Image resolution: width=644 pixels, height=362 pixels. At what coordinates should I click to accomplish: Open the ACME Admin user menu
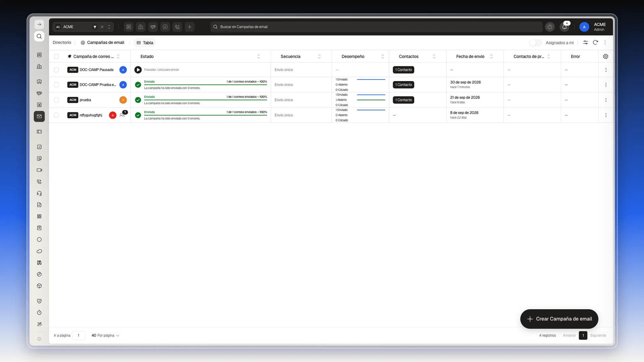[x=593, y=27]
